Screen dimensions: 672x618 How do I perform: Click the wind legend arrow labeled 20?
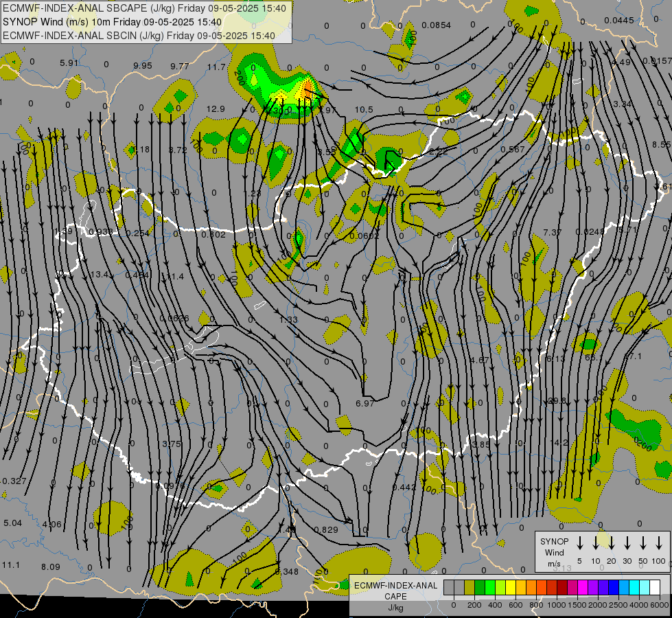(612, 543)
